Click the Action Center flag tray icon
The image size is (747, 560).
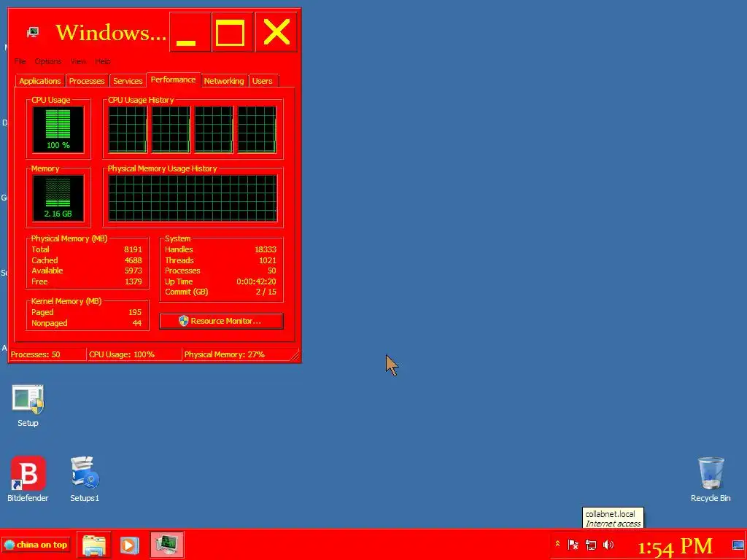click(573, 544)
